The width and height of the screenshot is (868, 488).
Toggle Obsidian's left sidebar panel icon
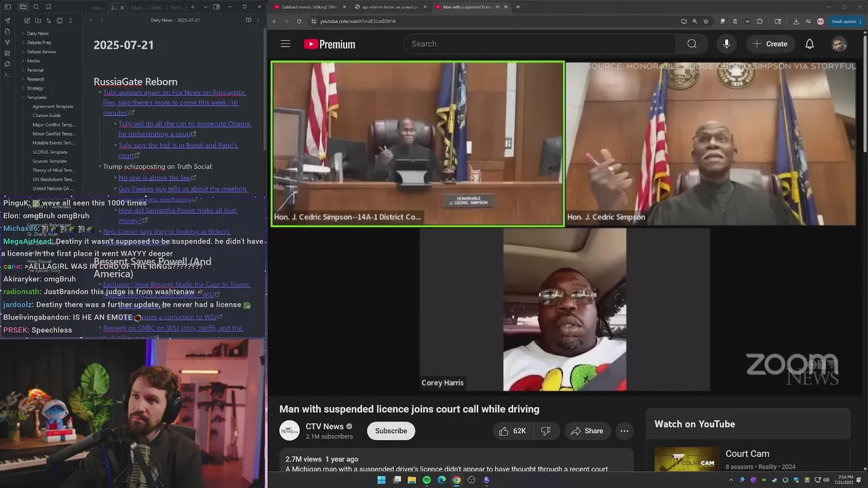pyautogui.click(x=7, y=7)
